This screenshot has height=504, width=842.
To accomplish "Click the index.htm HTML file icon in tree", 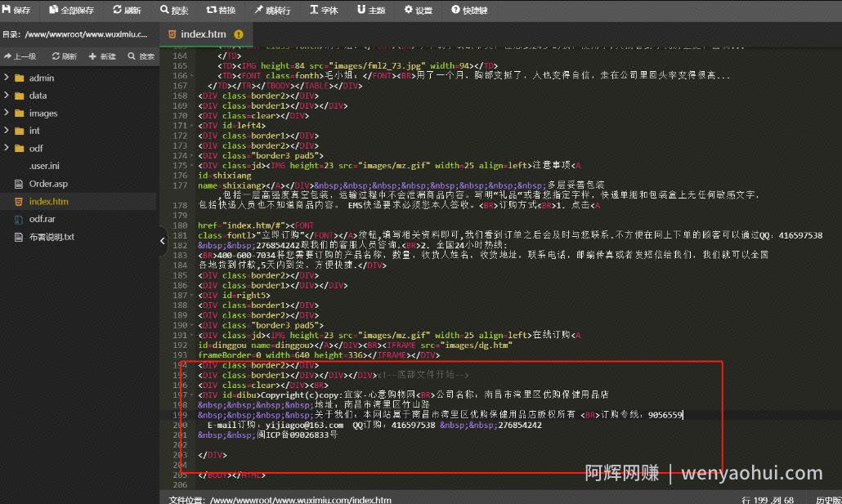I will [19, 202].
